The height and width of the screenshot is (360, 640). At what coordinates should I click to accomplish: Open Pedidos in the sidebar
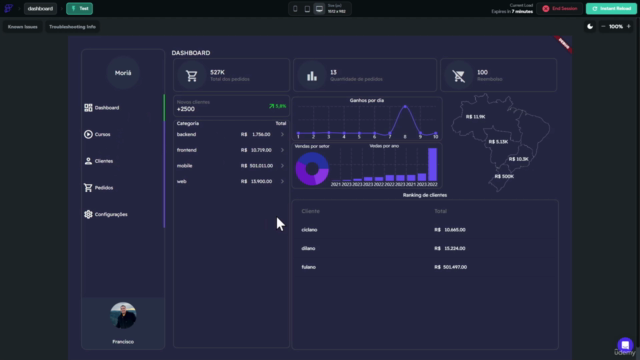click(x=122, y=188)
